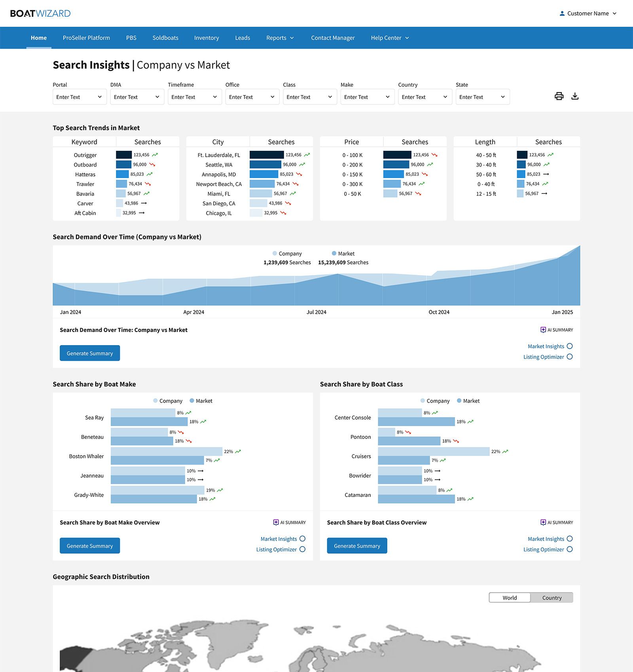Switch the map view to Country

point(552,598)
